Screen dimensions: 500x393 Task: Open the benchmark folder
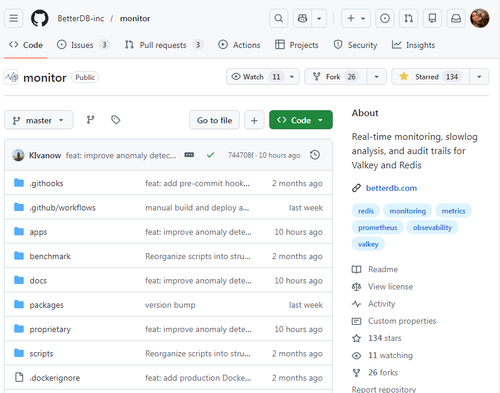point(50,256)
